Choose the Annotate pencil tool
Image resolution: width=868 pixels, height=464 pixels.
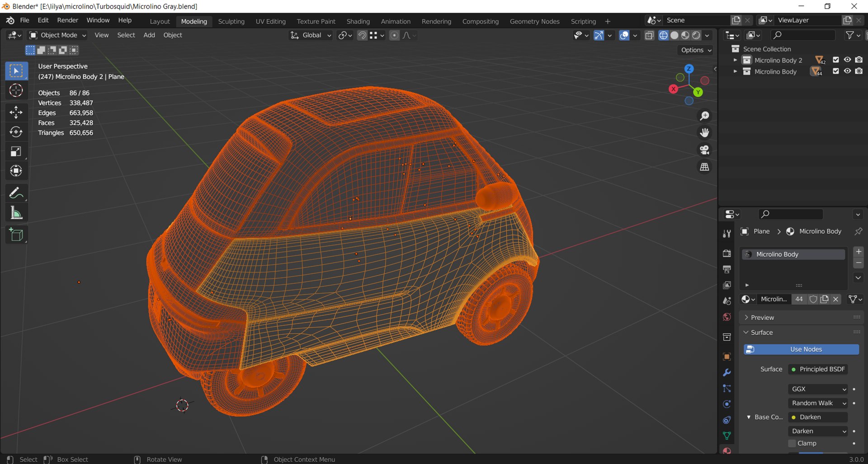coord(16,193)
